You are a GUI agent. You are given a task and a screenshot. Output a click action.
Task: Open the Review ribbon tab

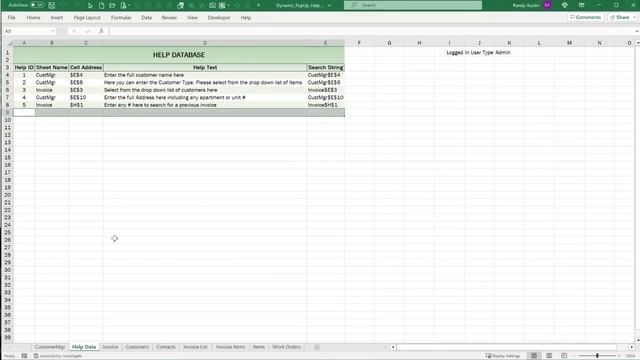point(169,18)
